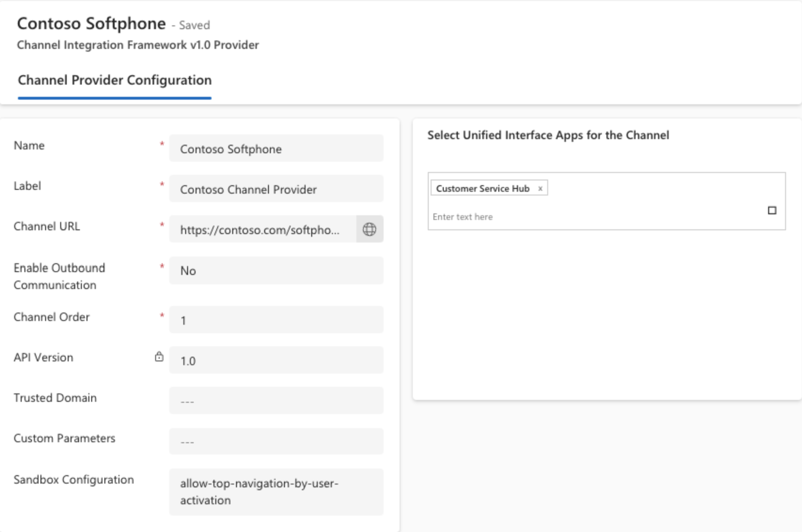Select the API Version 1.0 field

(x=276, y=360)
